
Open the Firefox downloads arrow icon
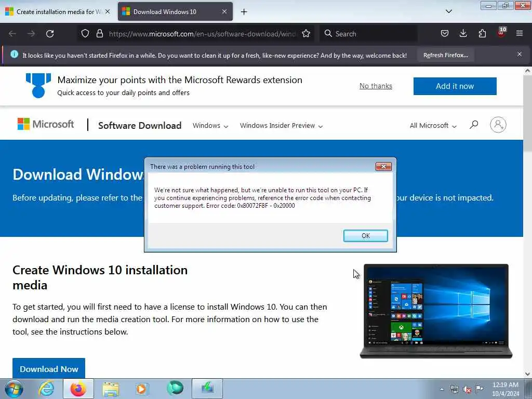point(463,33)
